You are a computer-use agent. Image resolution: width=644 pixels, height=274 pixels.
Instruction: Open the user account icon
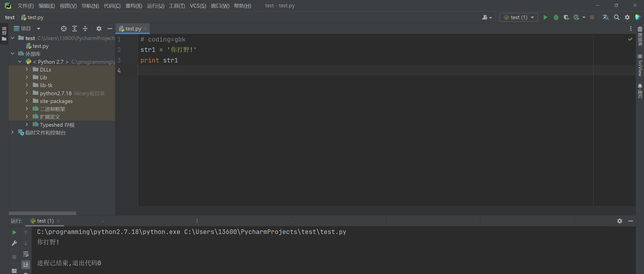point(487,17)
